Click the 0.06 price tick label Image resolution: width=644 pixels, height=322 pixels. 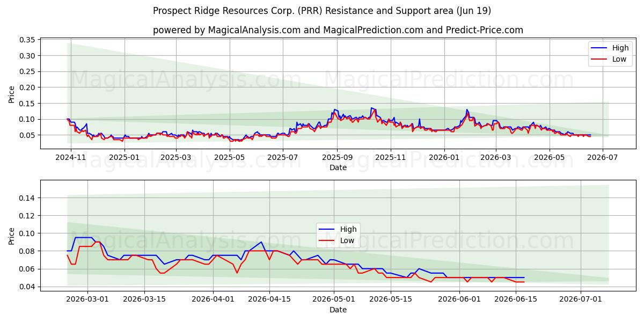27,269
